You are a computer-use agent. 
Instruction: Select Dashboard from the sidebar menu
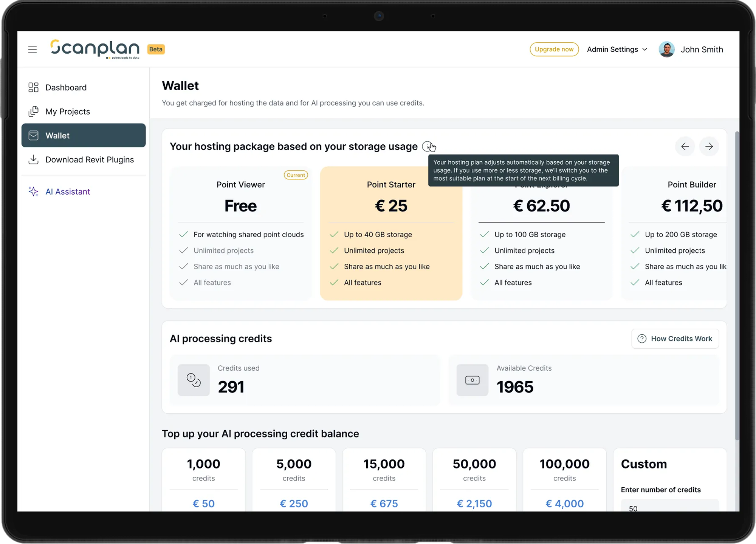[66, 87]
